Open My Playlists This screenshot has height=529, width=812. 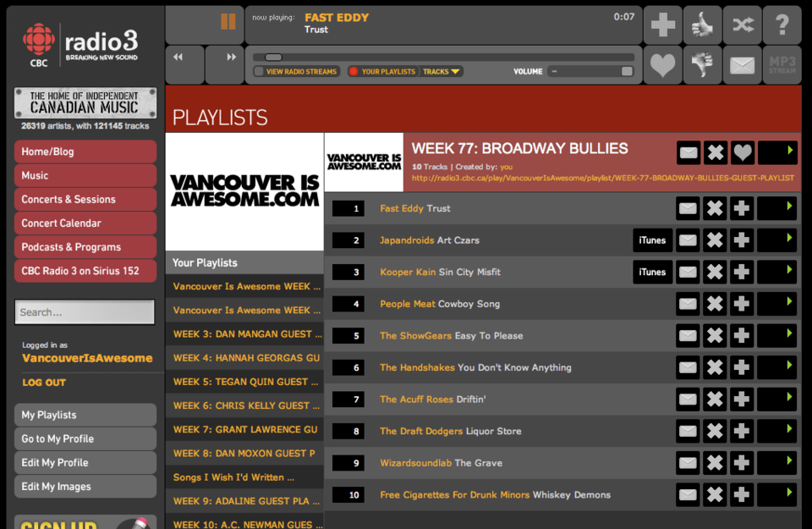(x=85, y=415)
